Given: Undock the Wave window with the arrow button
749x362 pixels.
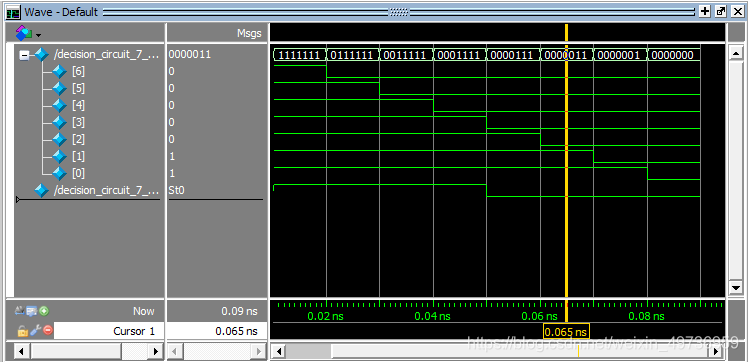Looking at the screenshot, I should [720, 11].
